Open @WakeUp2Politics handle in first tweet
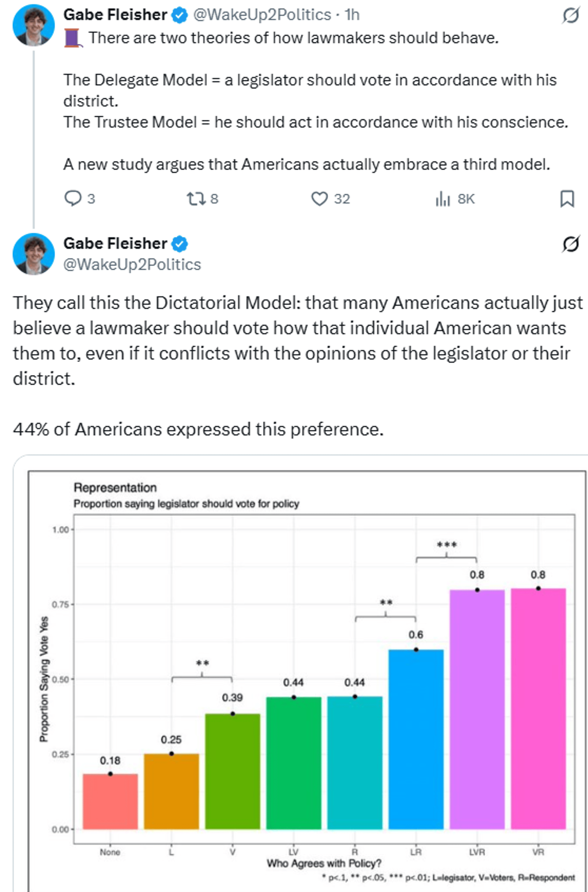This screenshot has width=588, height=892. [262, 15]
